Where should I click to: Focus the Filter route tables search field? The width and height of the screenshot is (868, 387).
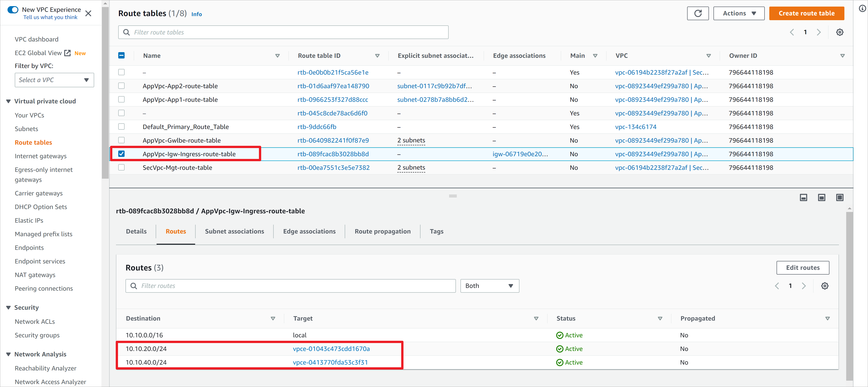pos(283,32)
